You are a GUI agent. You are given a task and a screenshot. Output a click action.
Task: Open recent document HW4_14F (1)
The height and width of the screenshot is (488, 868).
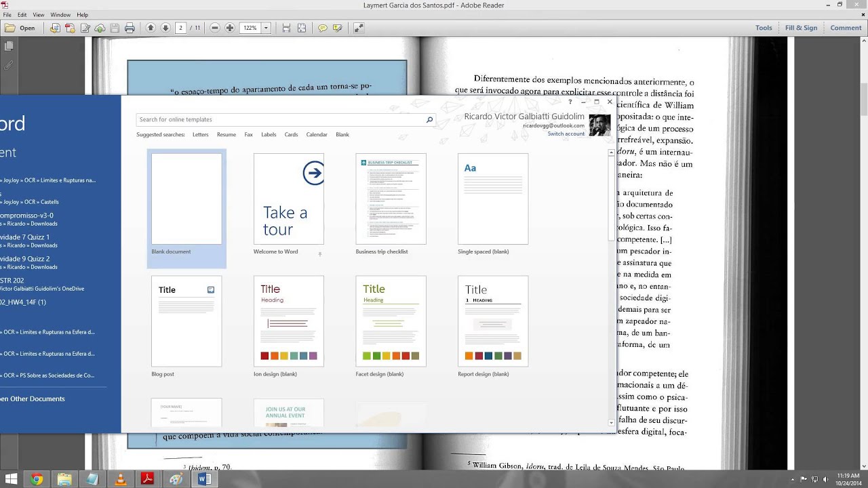pos(24,302)
